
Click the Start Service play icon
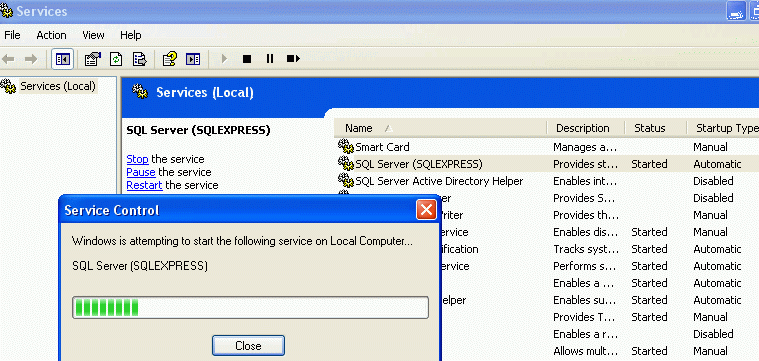click(x=224, y=59)
